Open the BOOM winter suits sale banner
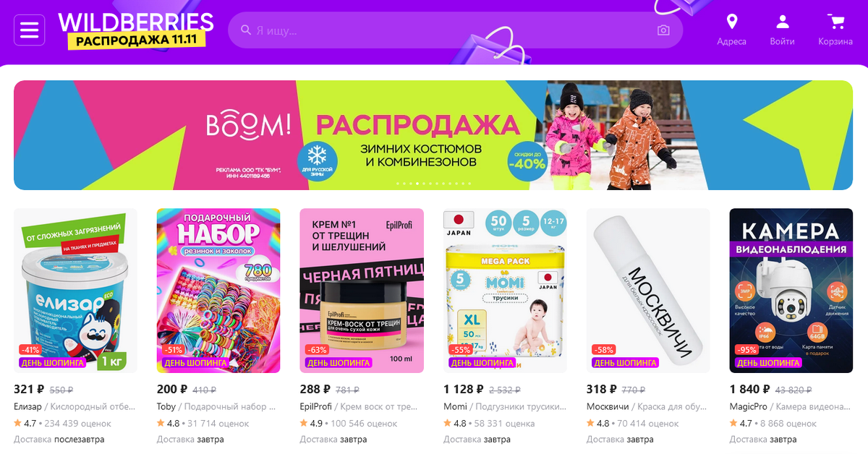This screenshot has width=868, height=454. (x=433, y=135)
